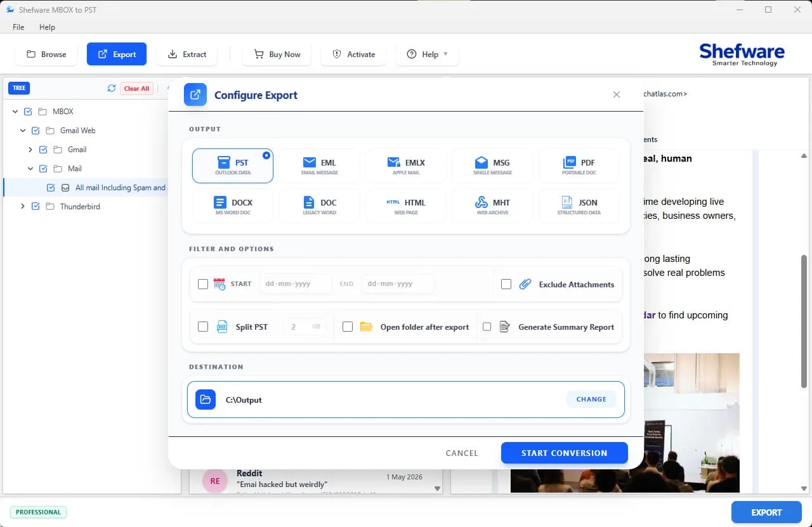Choose HTML web page output

pos(406,206)
